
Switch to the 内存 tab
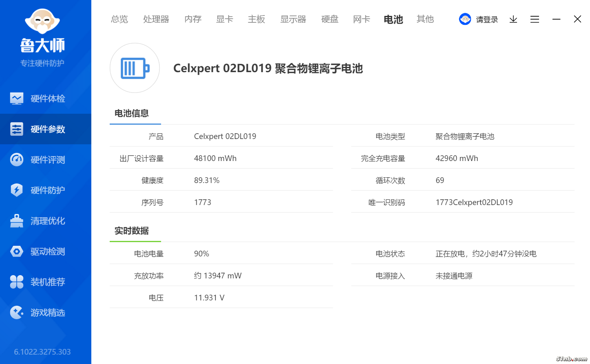193,19
